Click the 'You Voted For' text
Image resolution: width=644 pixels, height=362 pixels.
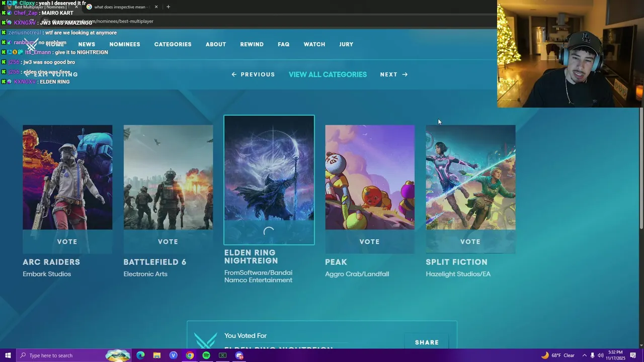[246, 335]
